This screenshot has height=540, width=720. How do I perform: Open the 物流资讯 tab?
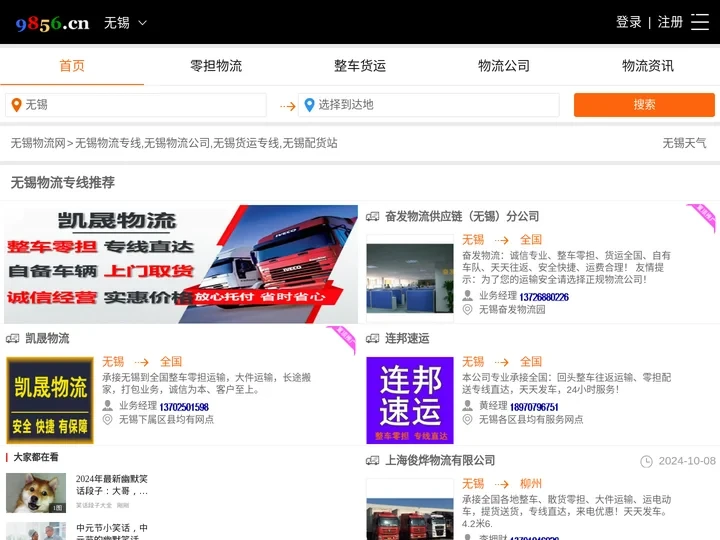point(648,66)
